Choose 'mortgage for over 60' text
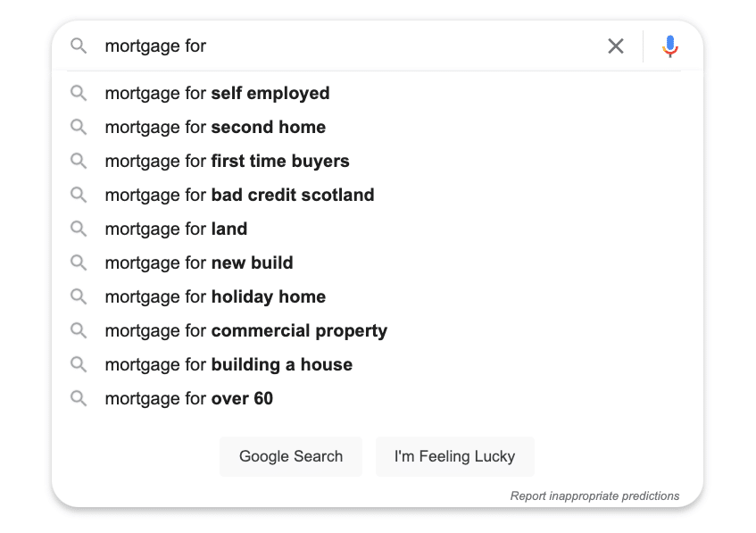Viewport: 756px width, 533px height. 189,398
